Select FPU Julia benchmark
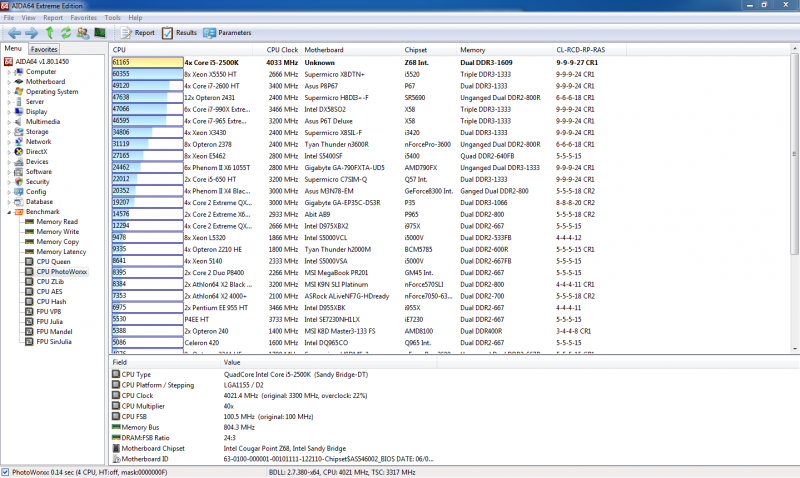The width and height of the screenshot is (800, 478). coord(49,322)
